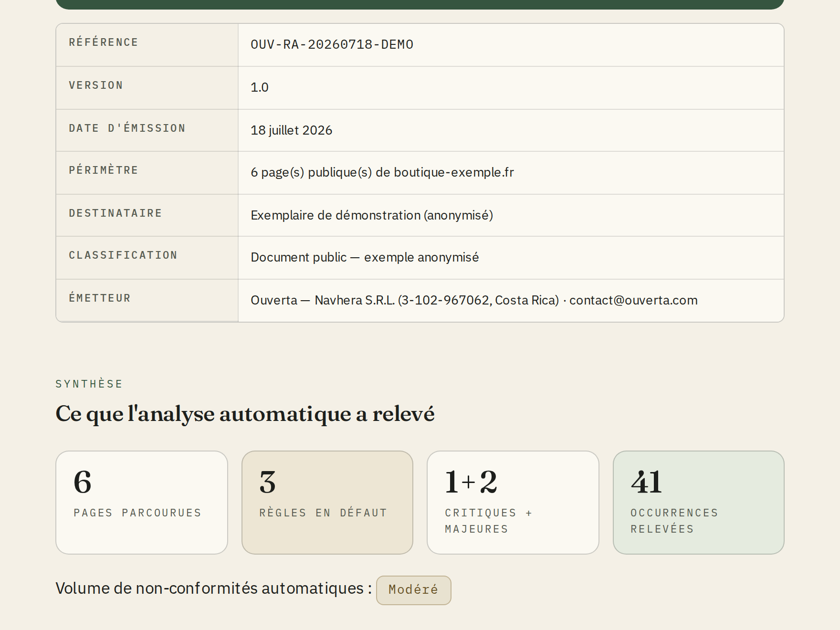The height and width of the screenshot is (630, 840).
Task: Click the heading Ce que l'analyse automatique a relevé
Action: click(x=245, y=414)
